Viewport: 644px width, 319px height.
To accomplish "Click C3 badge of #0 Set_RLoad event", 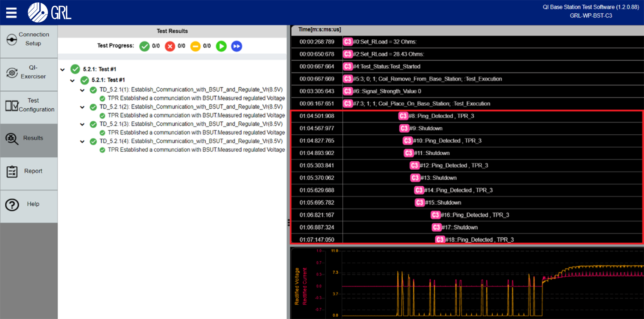I will pos(348,42).
